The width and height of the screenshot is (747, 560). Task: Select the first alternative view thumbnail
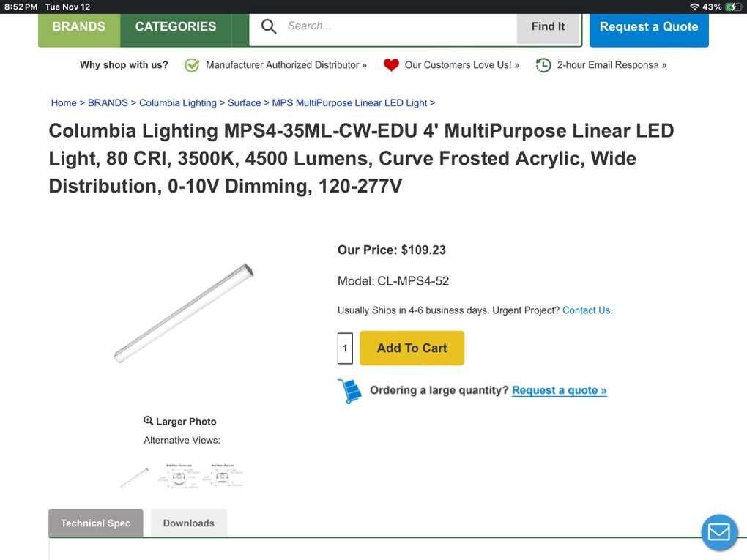click(133, 476)
